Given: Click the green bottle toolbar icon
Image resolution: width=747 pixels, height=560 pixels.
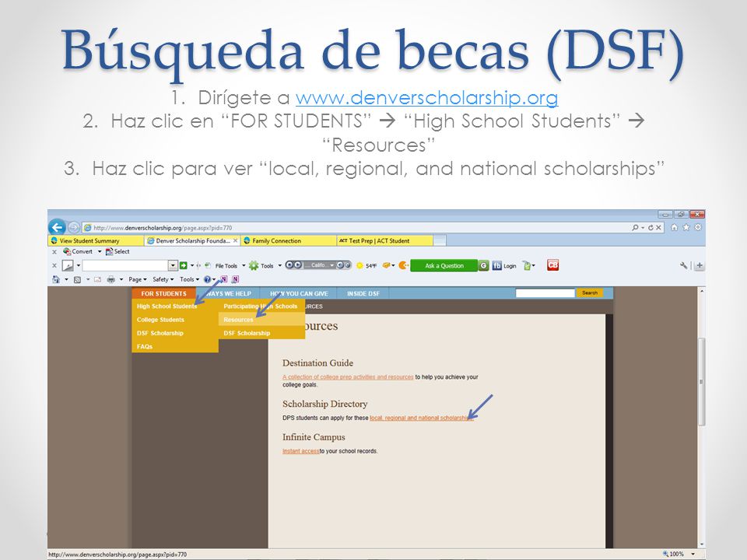Looking at the screenshot, I should (527, 266).
